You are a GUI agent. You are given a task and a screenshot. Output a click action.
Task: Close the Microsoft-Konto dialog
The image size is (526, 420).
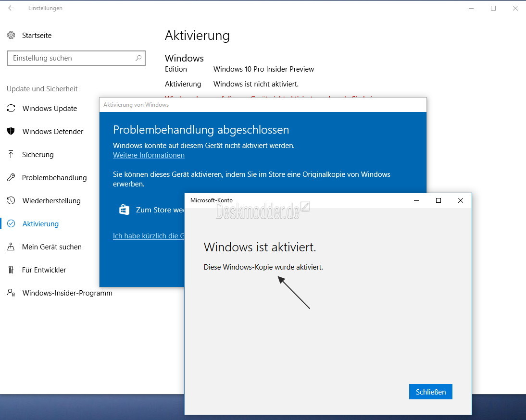tap(460, 200)
